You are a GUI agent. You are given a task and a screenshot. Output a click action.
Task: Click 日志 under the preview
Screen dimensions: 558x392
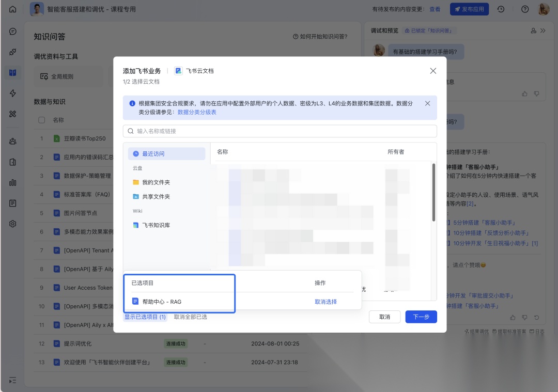point(537,332)
